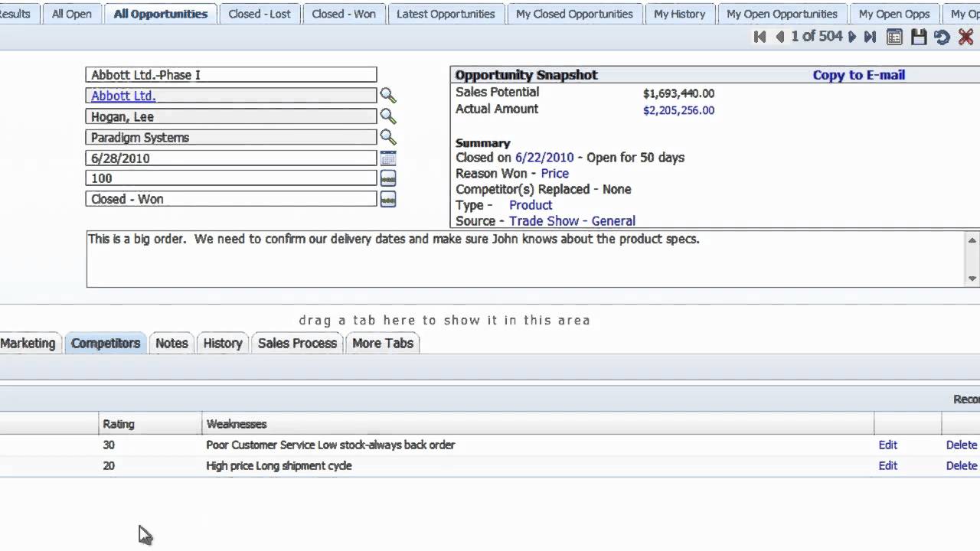This screenshot has width=980, height=551.
Task: Open the Abbott Ltd. account link
Action: (x=123, y=96)
